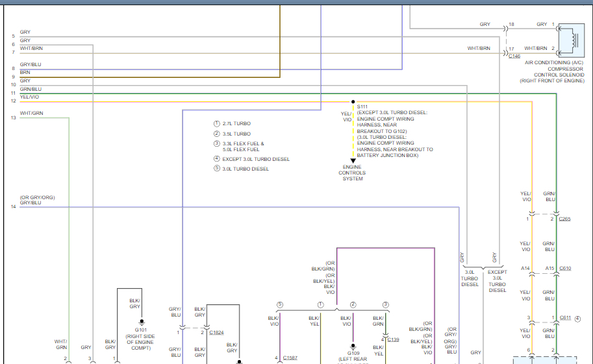Open the C610 connector link
The height and width of the screenshot is (364, 593).
(565, 268)
